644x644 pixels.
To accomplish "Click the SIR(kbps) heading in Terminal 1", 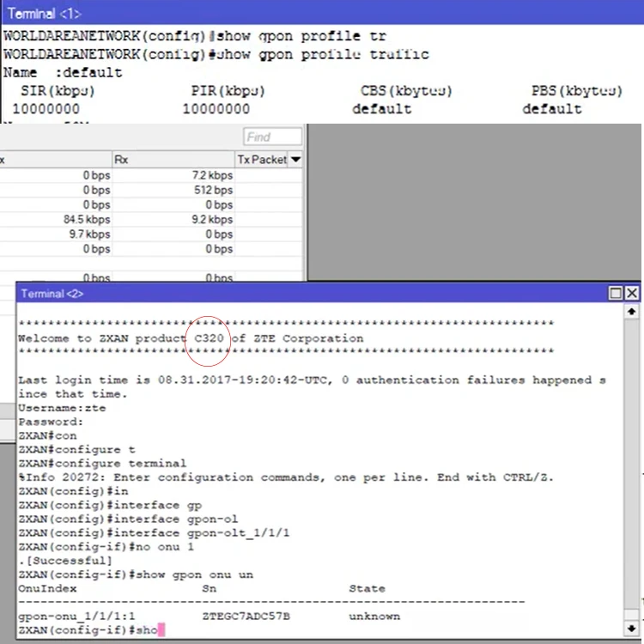I will (x=58, y=91).
